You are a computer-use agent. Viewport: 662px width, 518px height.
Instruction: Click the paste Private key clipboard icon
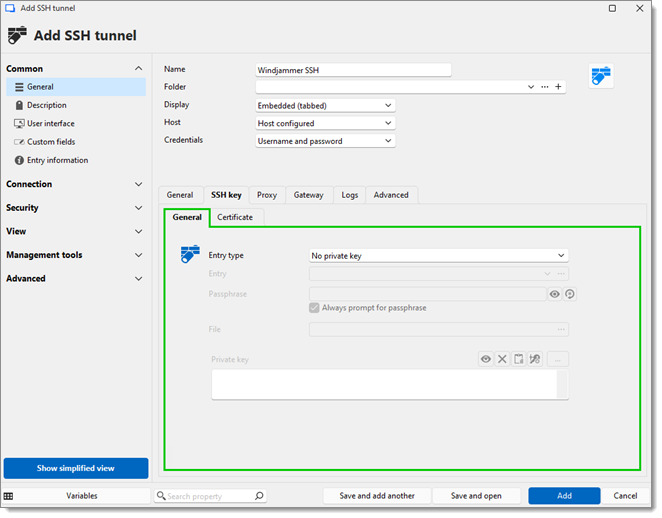(x=519, y=359)
